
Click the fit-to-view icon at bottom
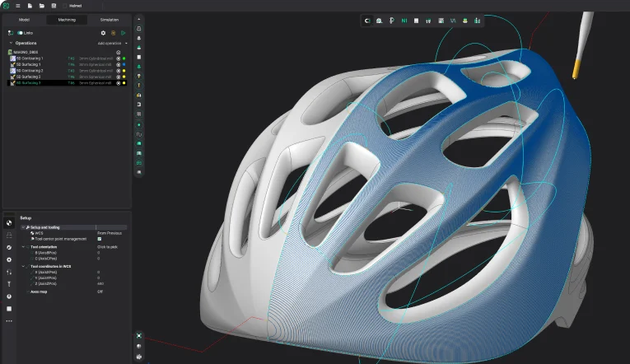(x=138, y=336)
